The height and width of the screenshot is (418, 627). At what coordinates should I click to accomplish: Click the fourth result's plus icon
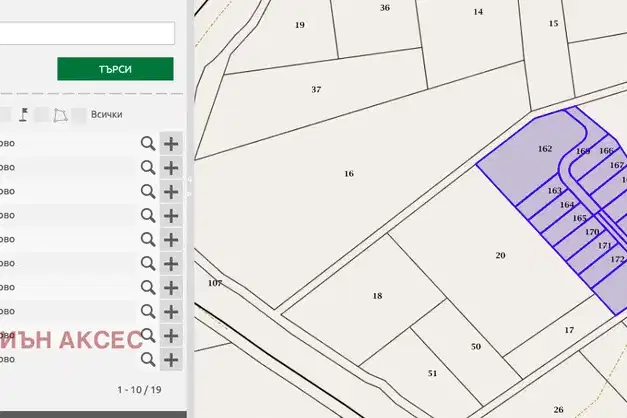point(171,216)
